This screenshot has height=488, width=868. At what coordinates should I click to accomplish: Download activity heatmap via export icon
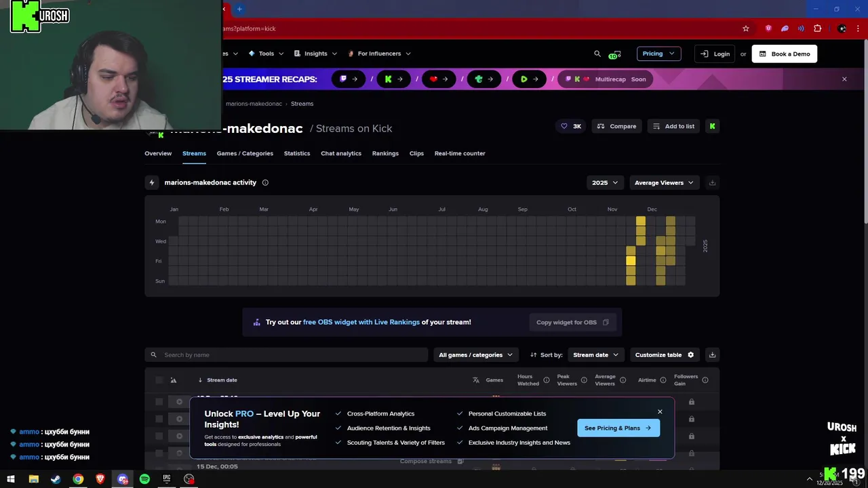[712, 182]
